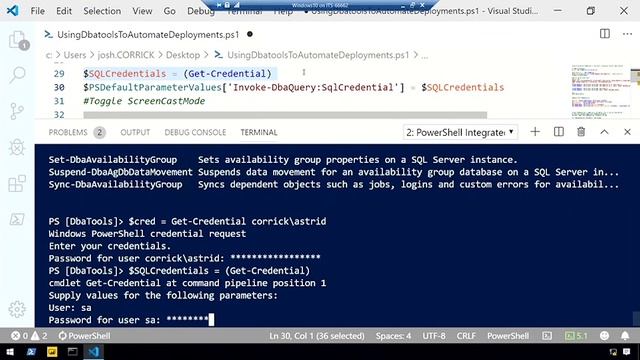Switch to the OUTPUT panel tab
Image resolution: width=640 pixels, height=360 pixels.
pyautogui.click(x=135, y=132)
